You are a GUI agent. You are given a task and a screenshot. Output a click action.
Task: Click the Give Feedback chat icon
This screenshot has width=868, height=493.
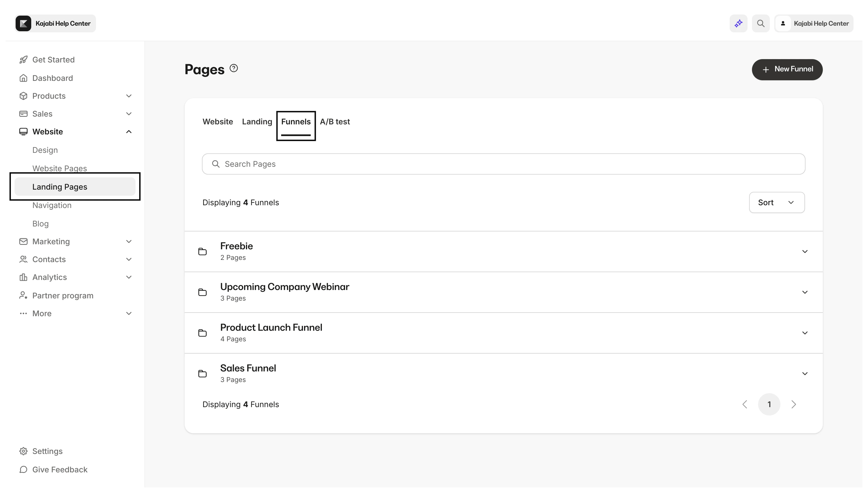(23, 469)
